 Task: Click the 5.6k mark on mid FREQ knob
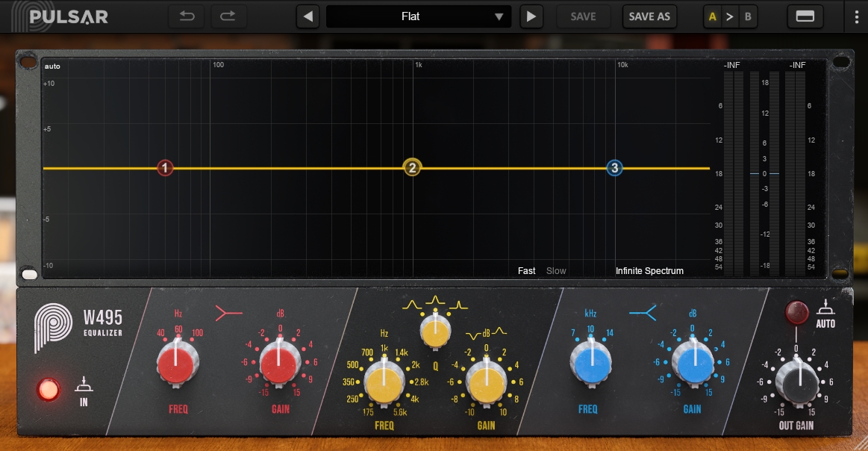pyautogui.click(x=400, y=412)
